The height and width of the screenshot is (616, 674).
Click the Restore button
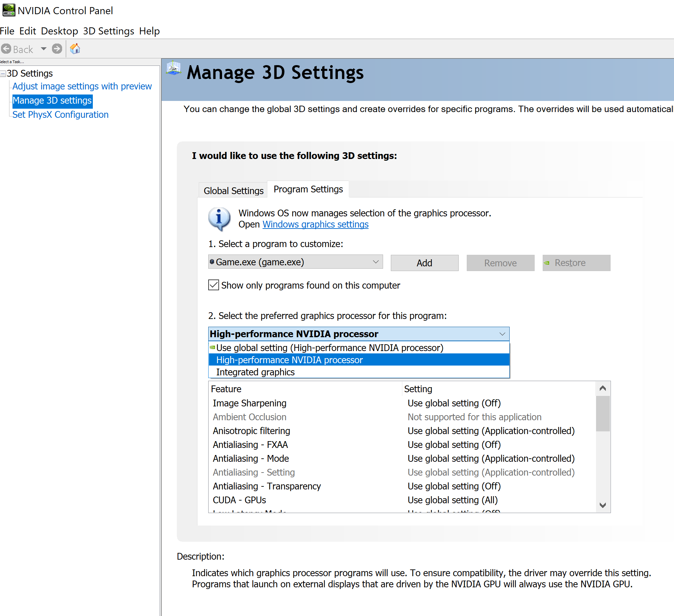tap(576, 263)
